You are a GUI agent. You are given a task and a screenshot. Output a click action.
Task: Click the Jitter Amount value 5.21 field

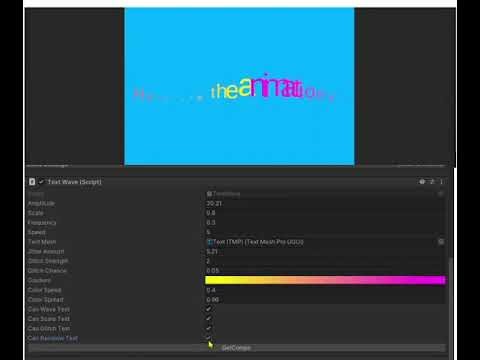click(x=325, y=251)
